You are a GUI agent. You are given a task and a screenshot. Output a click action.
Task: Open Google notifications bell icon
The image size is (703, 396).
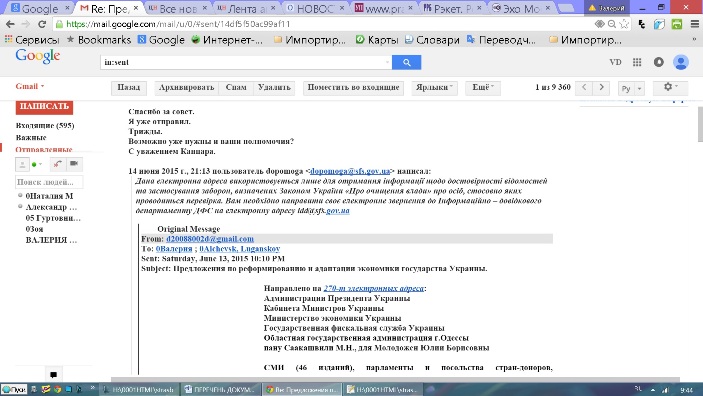click(x=658, y=62)
